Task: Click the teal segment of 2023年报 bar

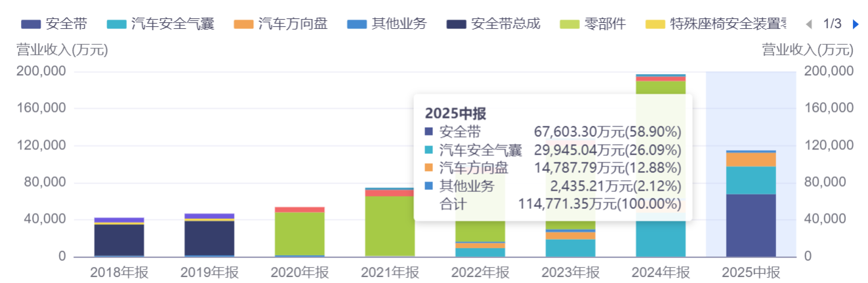Action: click(570, 248)
